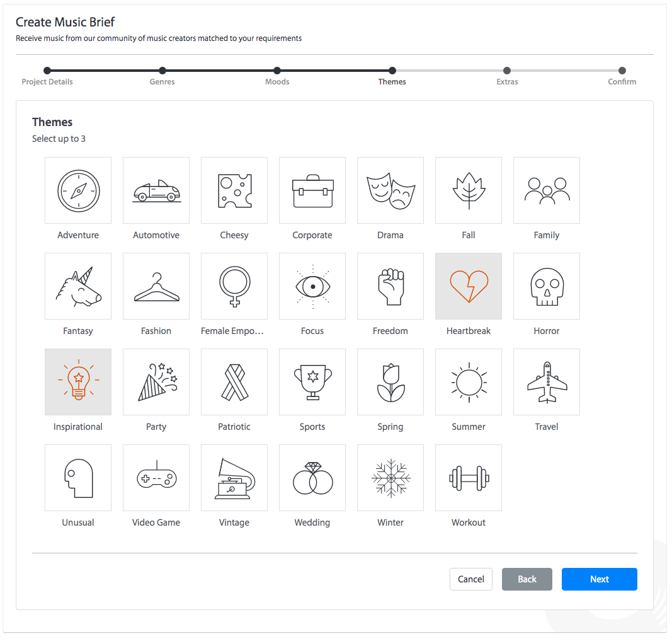Screen dimensions: 672x641
Task: Choose the Workout dumbbell icon
Action: coord(469,478)
